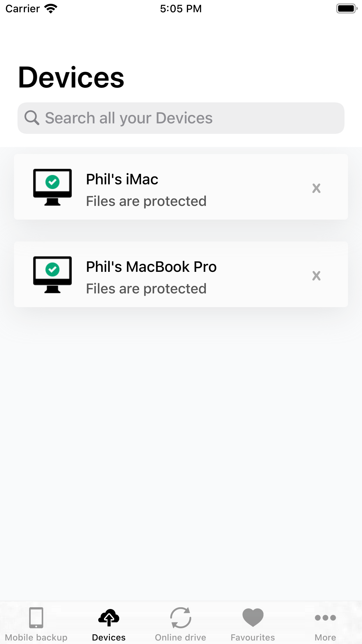Switch to the Devices tab

(x=109, y=624)
